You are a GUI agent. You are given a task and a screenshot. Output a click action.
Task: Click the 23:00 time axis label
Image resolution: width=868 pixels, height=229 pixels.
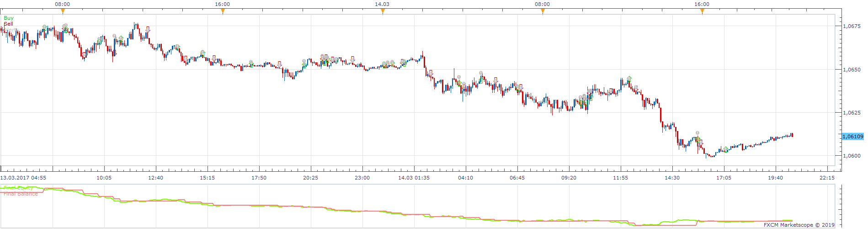click(362, 178)
